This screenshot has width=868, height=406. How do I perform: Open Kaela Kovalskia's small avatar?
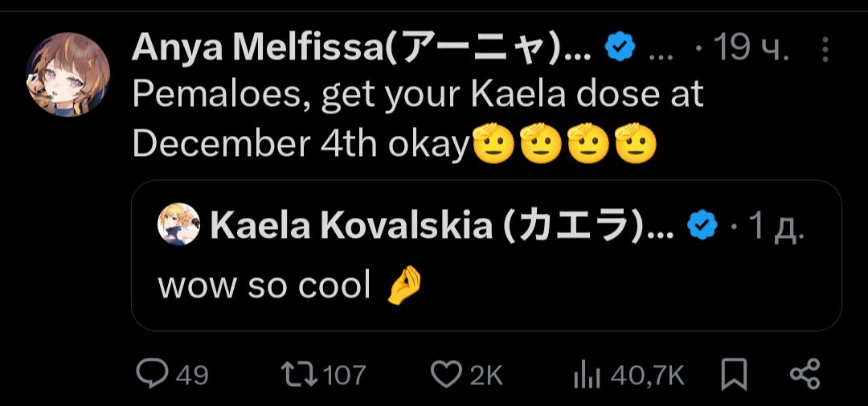point(178,224)
